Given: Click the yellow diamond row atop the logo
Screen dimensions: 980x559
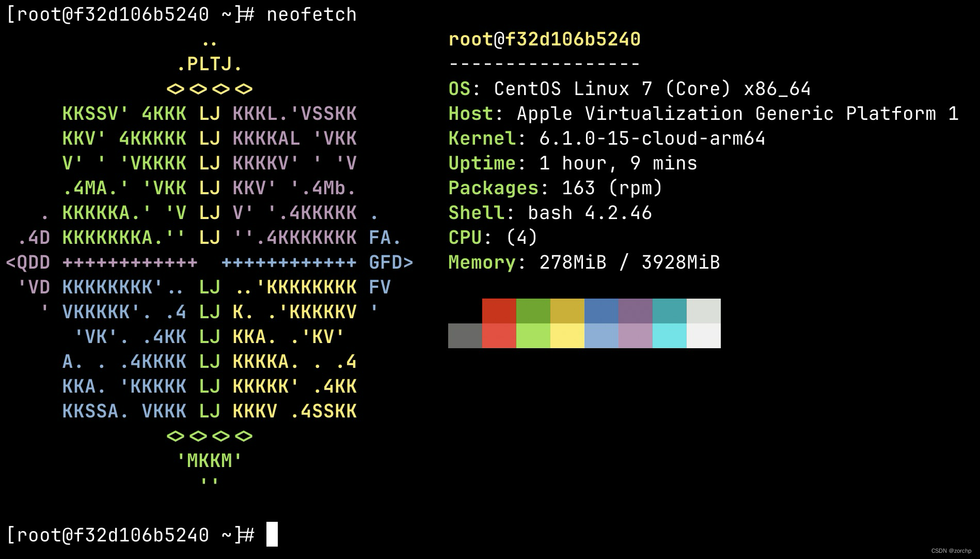Looking at the screenshot, I should [209, 89].
